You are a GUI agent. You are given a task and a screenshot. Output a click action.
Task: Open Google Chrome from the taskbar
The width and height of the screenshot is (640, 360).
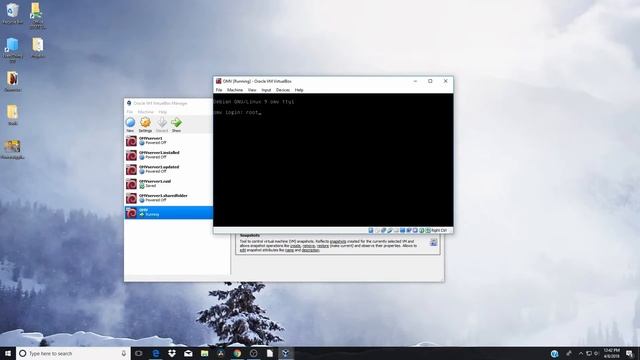click(237, 353)
